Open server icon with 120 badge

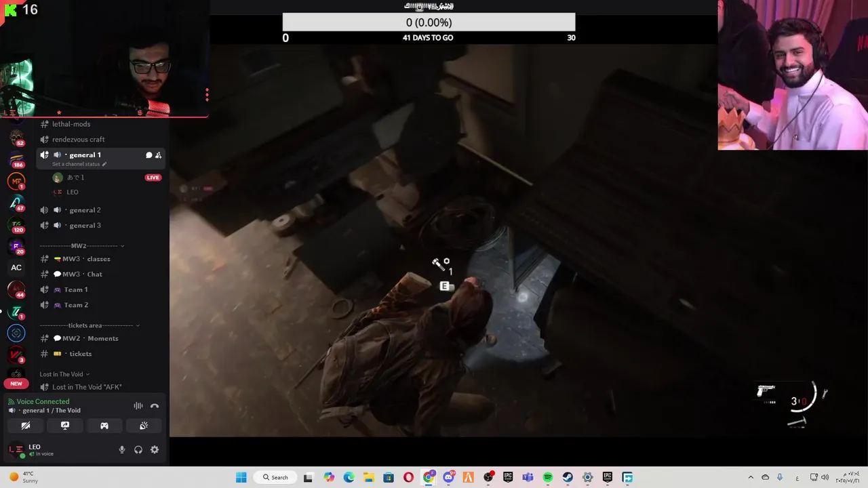(x=16, y=224)
